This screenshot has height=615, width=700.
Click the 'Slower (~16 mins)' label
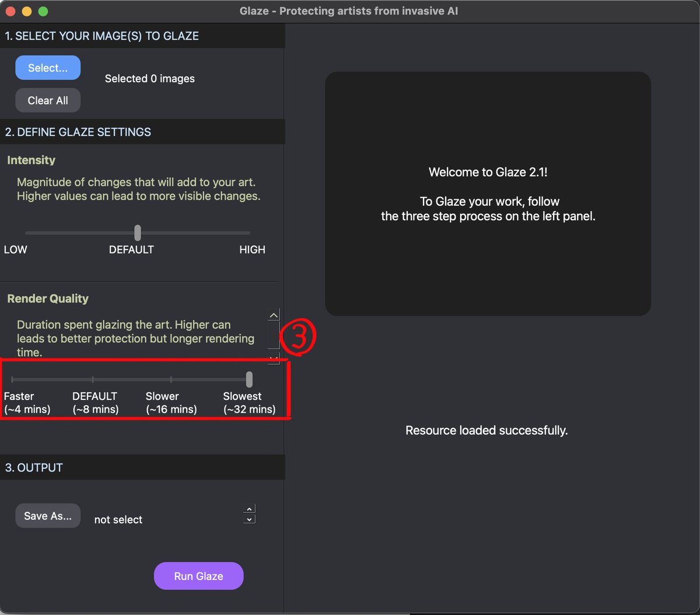pos(171,403)
